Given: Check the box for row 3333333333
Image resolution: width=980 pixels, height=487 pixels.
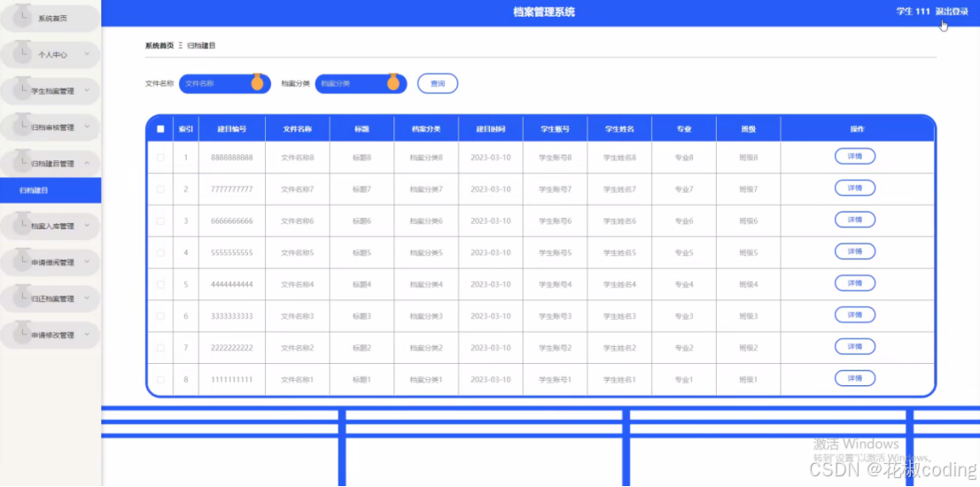Looking at the screenshot, I should 160,317.
